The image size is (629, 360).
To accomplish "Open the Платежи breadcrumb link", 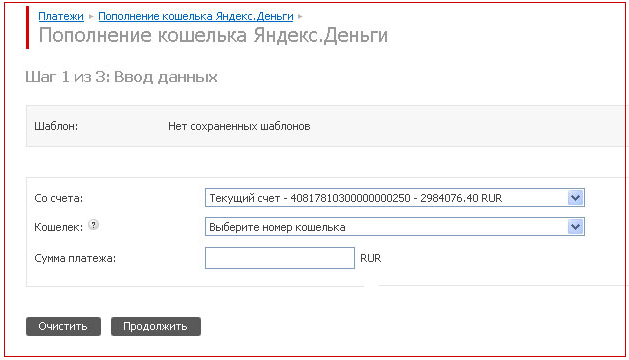I will tap(61, 16).
